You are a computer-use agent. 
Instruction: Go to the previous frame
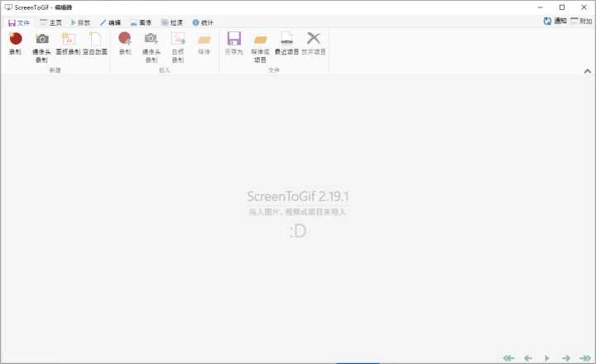tap(528, 358)
